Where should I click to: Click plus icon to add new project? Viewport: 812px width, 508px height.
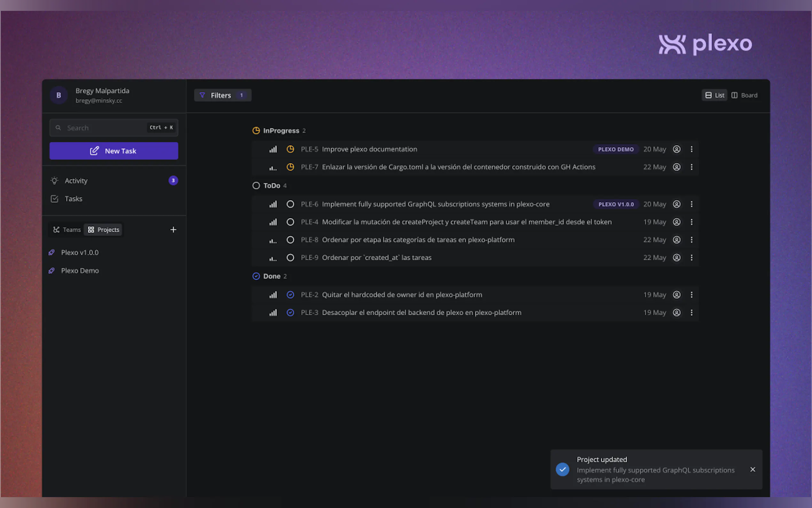pyautogui.click(x=173, y=230)
